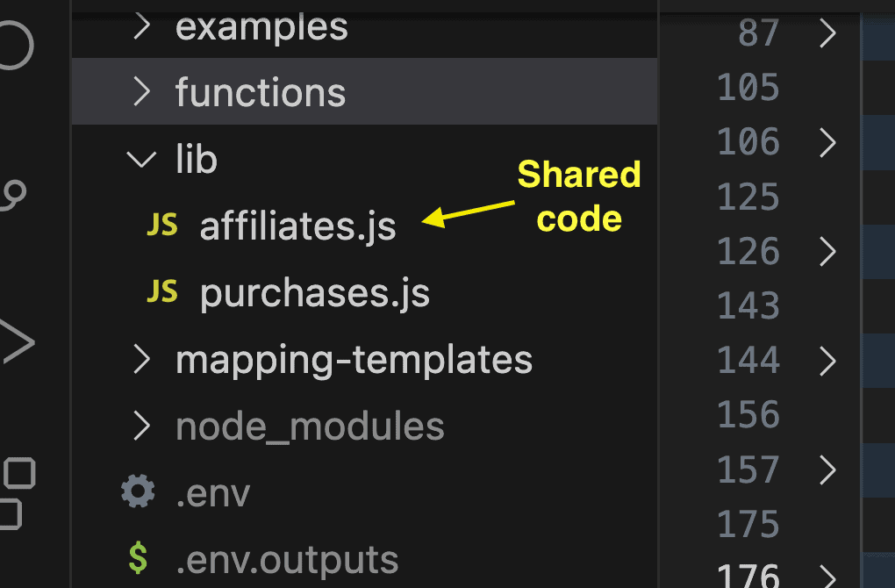Image resolution: width=895 pixels, height=588 pixels.
Task: Unfold the collapsed region at line 106
Action: (827, 141)
